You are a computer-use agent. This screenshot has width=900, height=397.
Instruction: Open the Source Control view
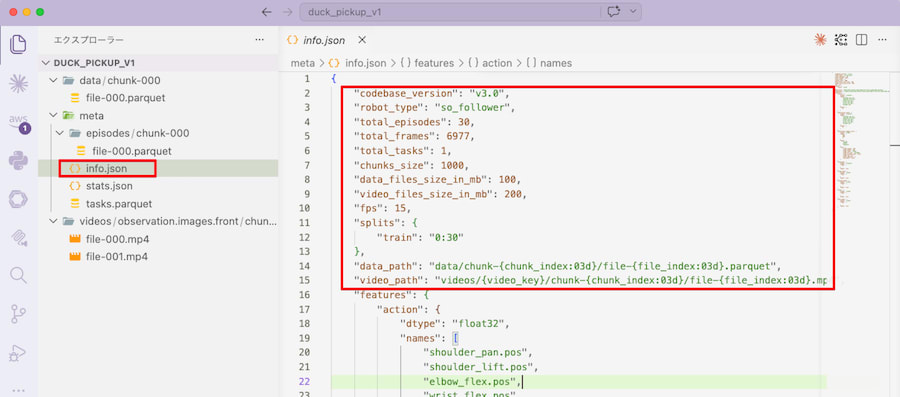[18, 314]
